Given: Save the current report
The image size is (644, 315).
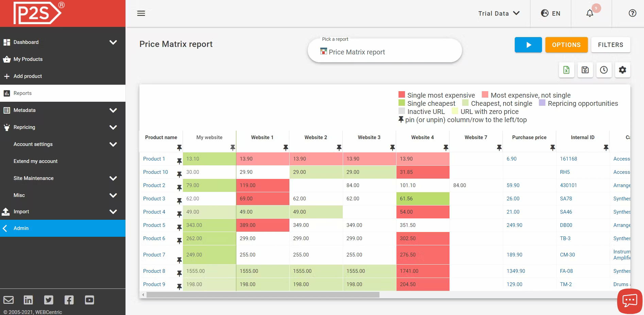Looking at the screenshot, I should (585, 70).
